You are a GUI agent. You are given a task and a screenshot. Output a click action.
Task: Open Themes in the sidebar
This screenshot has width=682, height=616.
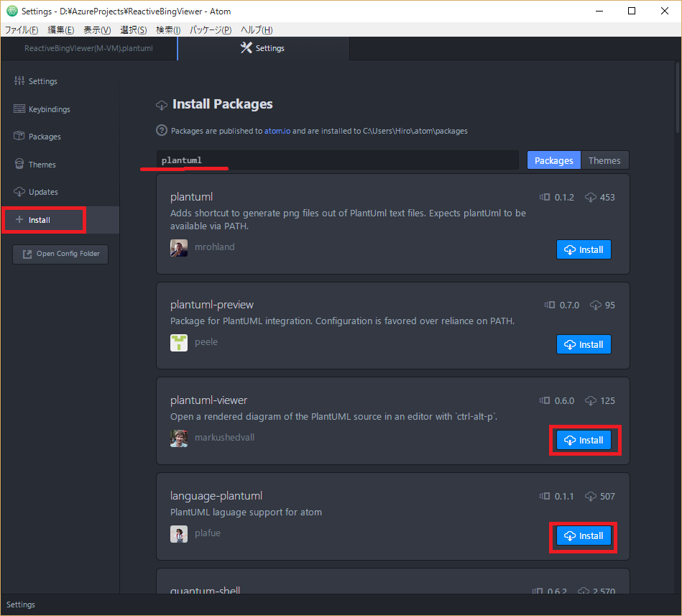(60, 164)
